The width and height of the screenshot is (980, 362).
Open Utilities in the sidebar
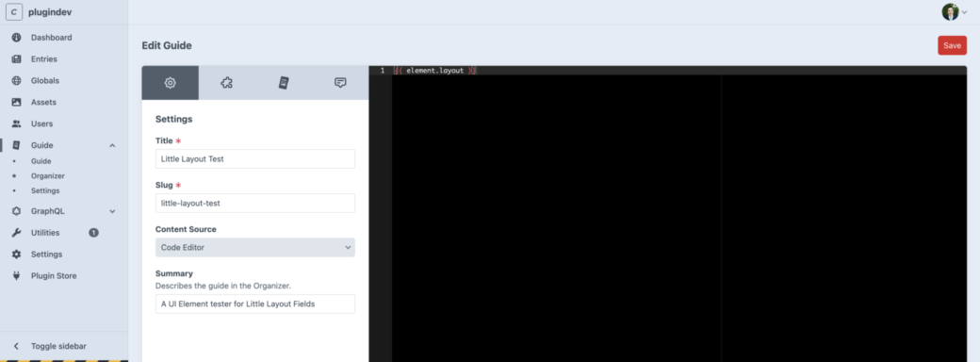pyautogui.click(x=45, y=233)
